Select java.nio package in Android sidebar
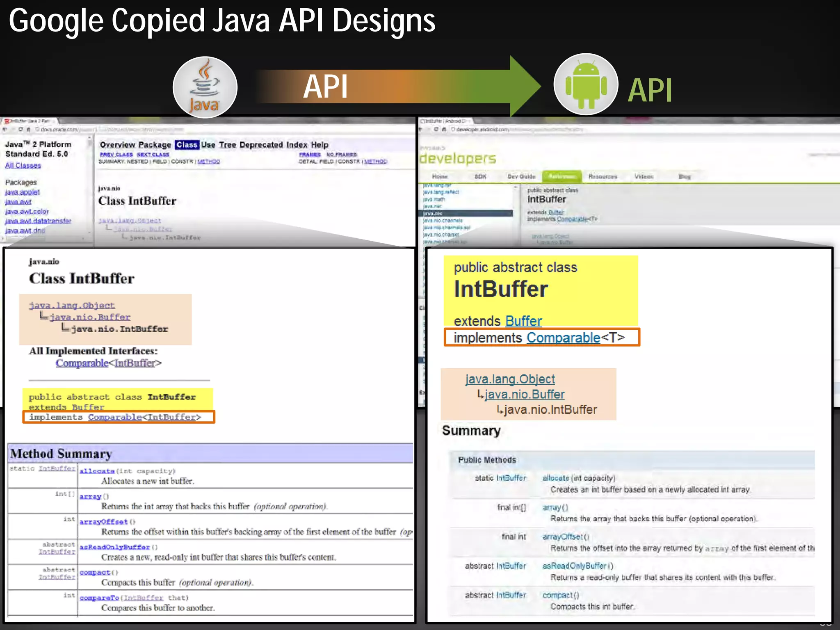 (x=433, y=213)
